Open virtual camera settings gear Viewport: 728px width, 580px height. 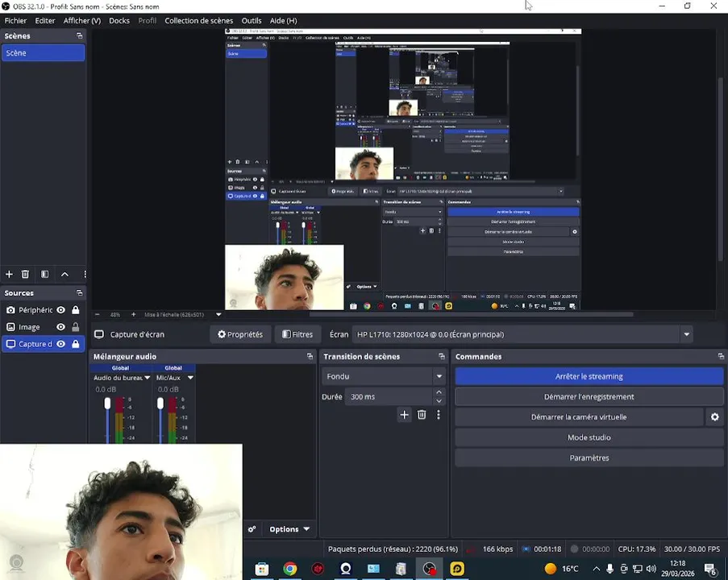pyautogui.click(x=715, y=417)
